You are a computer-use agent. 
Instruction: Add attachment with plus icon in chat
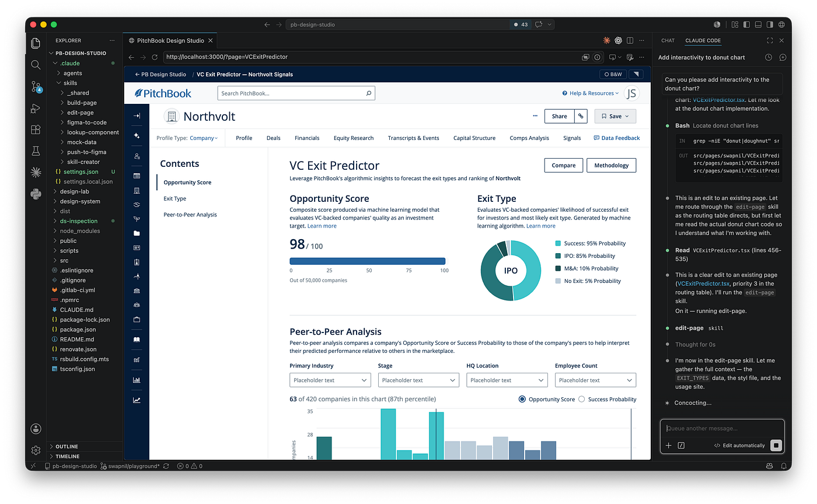669,445
